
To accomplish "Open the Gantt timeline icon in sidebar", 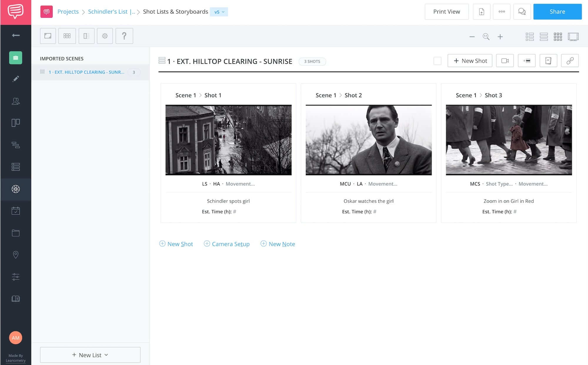I will (16, 145).
